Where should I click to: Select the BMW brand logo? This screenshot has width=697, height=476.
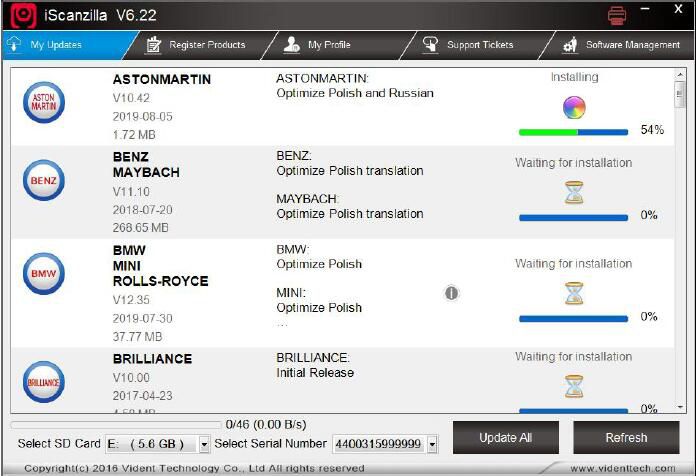pos(44,273)
